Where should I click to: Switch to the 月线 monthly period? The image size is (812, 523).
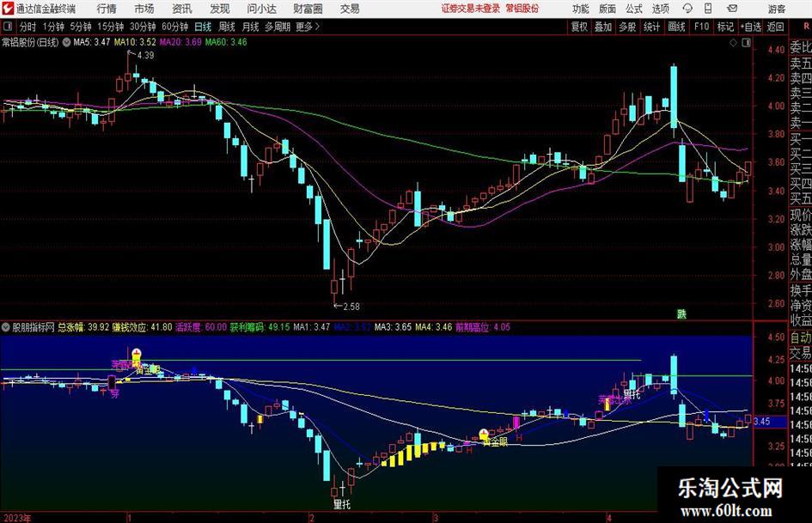(250, 27)
